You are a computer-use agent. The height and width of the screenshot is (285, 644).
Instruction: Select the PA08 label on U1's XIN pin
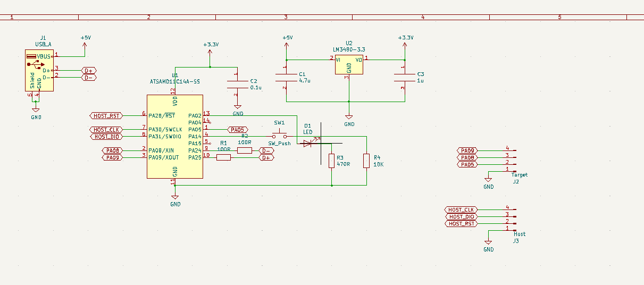[x=112, y=150]
